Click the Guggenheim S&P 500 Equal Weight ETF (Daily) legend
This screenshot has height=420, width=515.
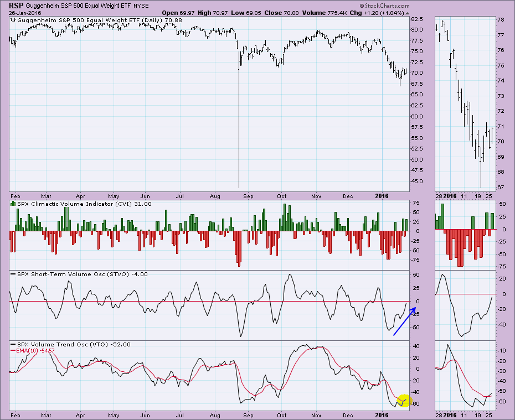point(100,20)
